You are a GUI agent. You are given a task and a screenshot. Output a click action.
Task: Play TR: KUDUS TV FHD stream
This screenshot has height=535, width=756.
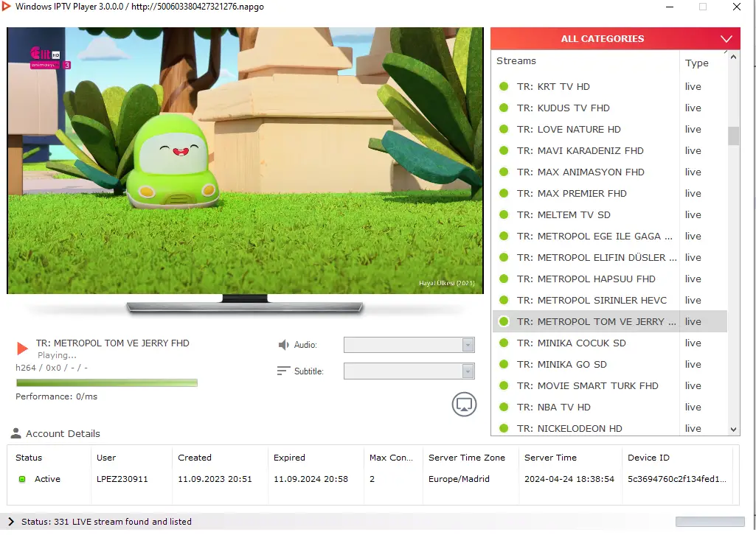click(609, 108)
